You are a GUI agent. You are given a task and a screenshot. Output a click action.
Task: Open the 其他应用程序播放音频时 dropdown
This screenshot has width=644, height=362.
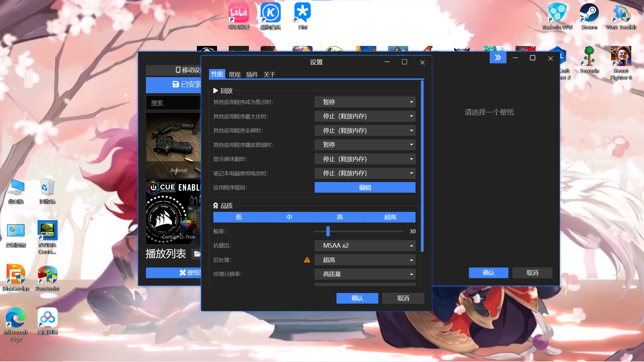(x=365, y=145)
